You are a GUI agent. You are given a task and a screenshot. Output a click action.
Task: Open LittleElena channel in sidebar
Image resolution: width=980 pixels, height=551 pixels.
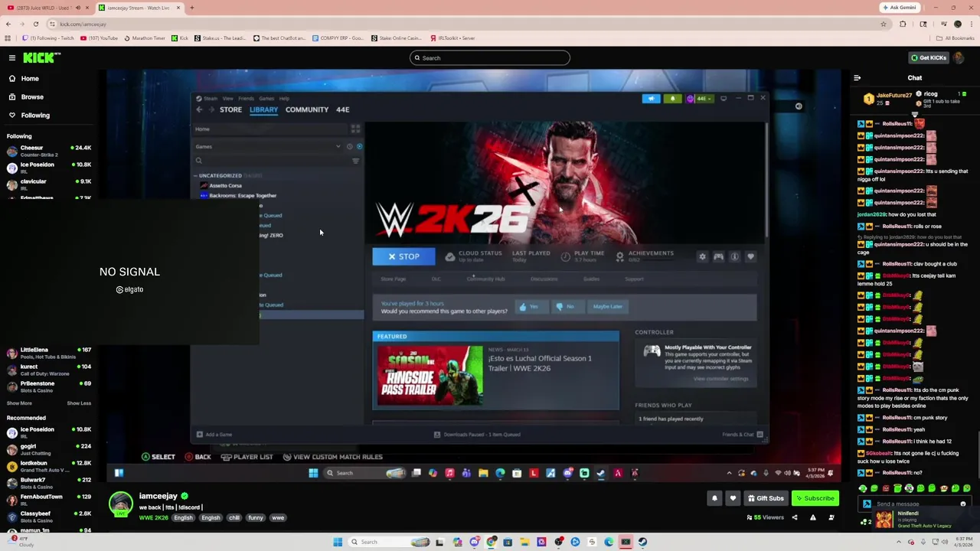[47, 353]
